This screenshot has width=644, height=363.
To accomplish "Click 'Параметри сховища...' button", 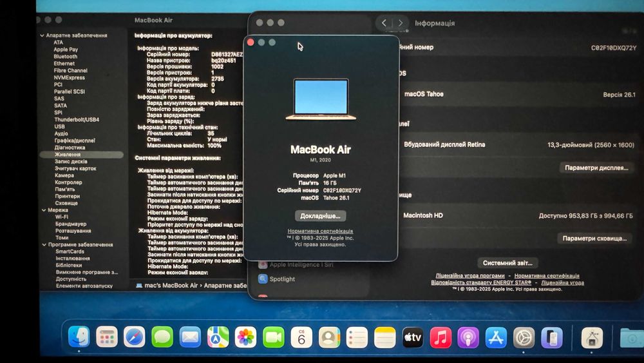I will point(594,239).
